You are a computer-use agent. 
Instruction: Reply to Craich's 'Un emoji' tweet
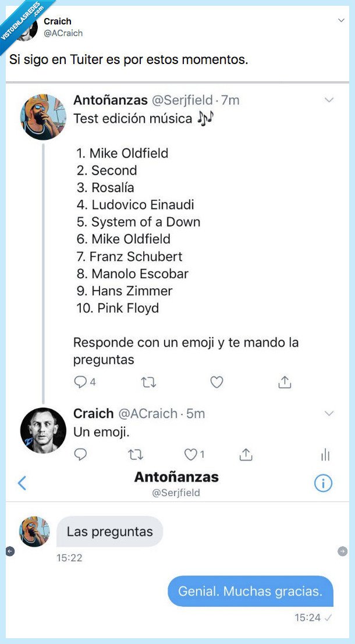[80, 454]
